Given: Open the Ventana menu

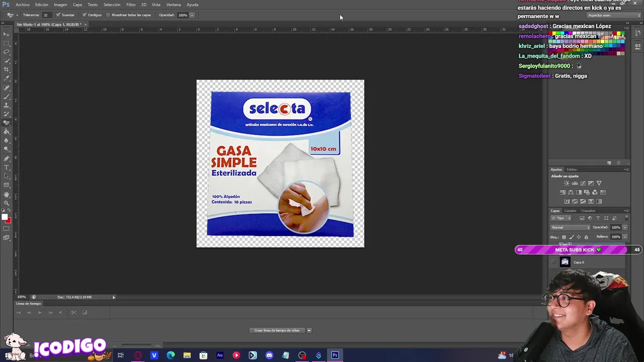Looking at the screenshot, I should (174, 5).
